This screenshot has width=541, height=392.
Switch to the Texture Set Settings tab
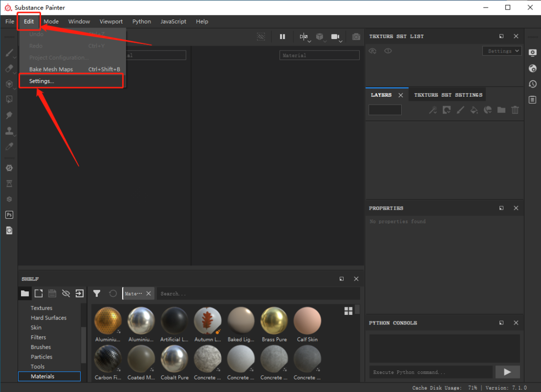click(x=448, y=95)
